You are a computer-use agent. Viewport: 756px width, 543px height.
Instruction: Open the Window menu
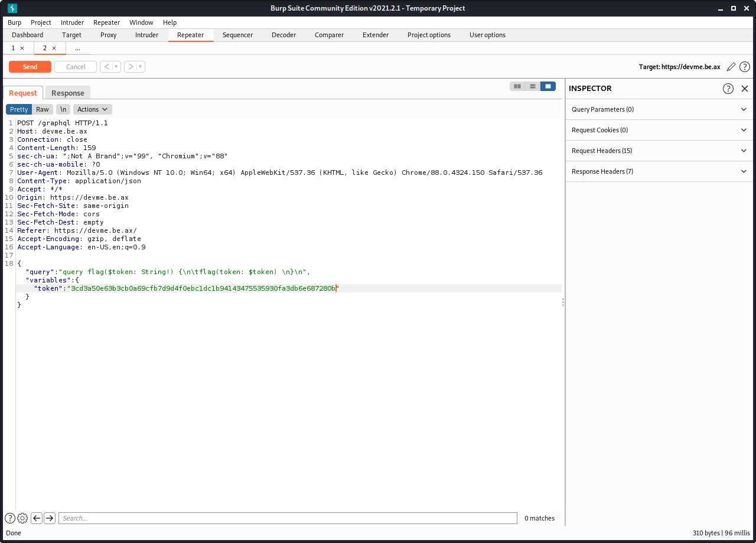click(141, 22)
